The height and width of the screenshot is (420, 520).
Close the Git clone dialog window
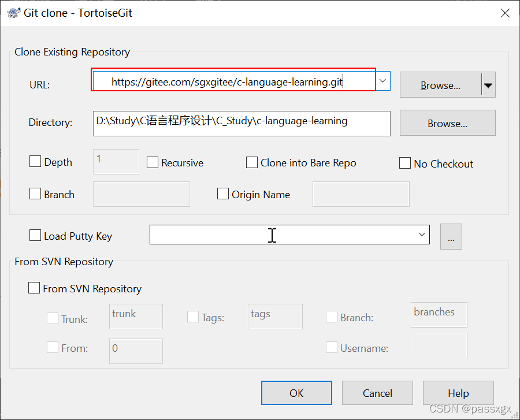505,13
